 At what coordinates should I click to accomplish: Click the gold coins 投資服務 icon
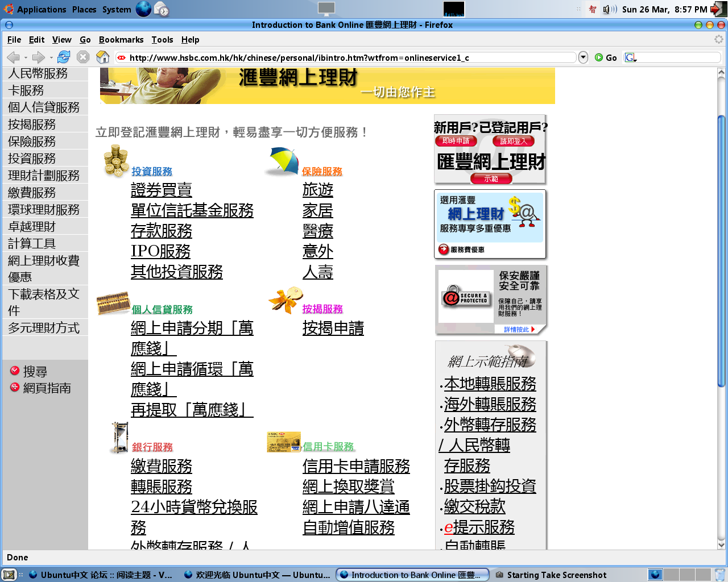(x=116, y=160)
